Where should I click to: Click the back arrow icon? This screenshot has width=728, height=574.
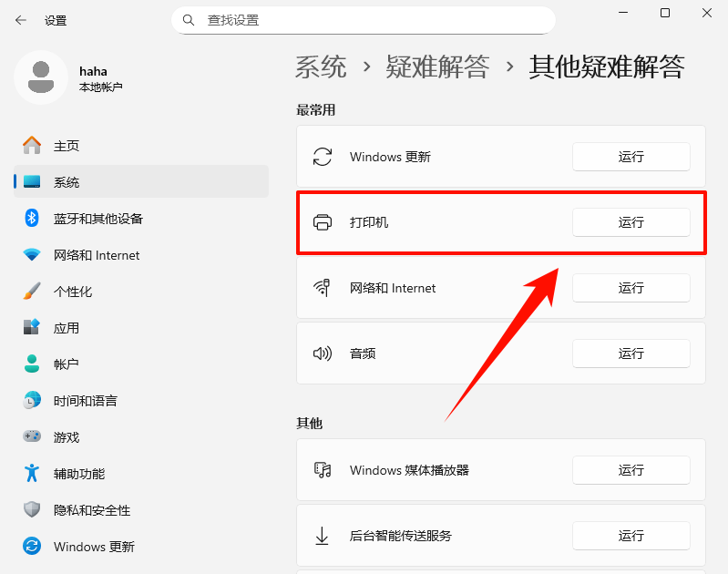pyautogui.click(x=21, y=20)
